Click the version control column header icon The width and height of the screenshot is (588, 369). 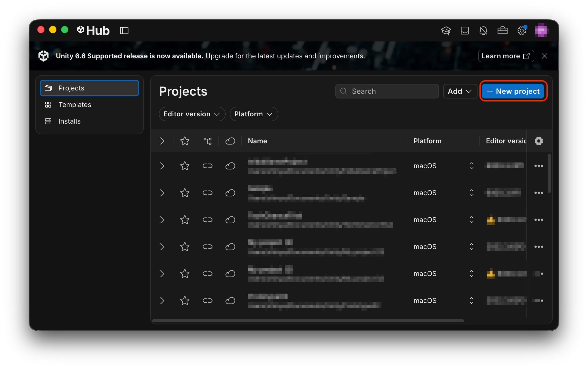(x=208, y=141)
